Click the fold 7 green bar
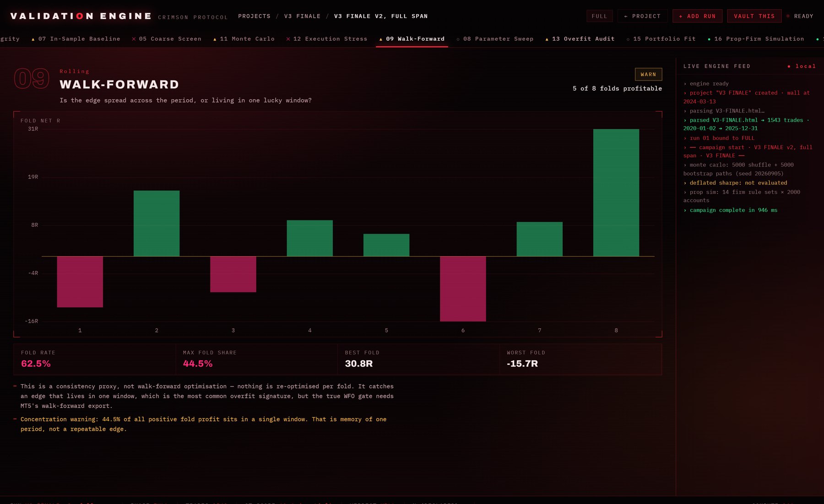This screenshot has width=824, height=504. (540, 239)
